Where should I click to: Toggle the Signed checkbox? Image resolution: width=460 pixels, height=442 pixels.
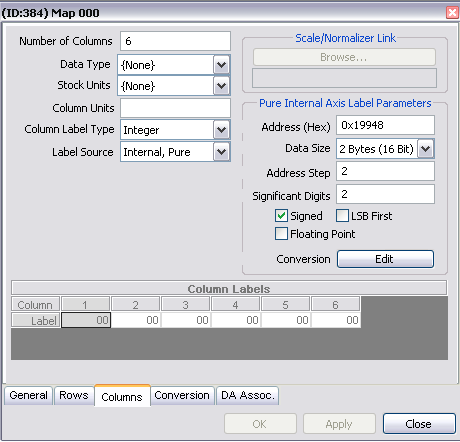(x=281, y=216)
